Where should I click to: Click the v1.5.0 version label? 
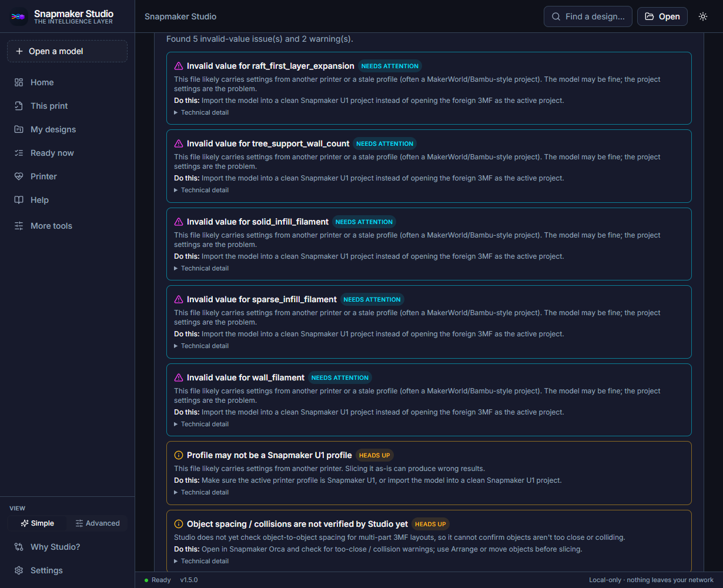(189, 580)
